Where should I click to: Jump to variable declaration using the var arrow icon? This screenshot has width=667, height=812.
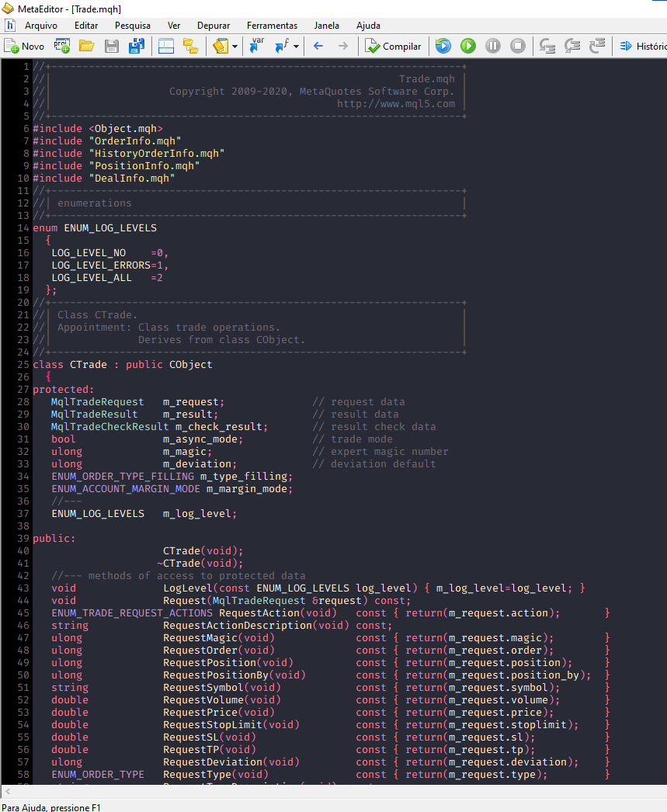[x=255, y=46]
